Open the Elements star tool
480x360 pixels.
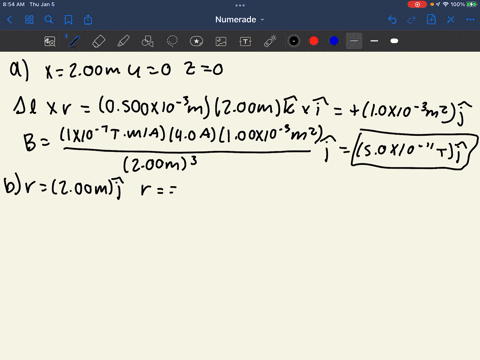point(196,41)
